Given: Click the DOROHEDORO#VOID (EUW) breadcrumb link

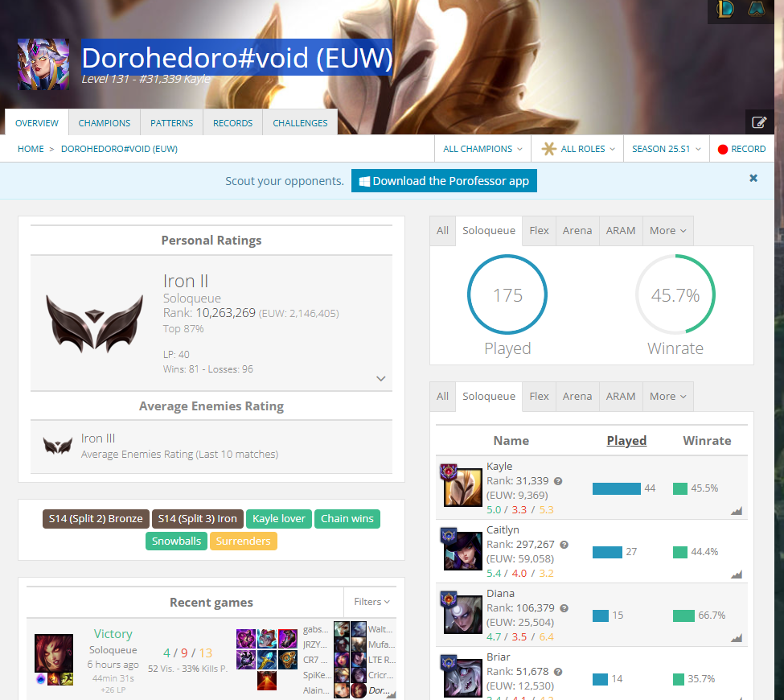Looking at the screenshot, I should click(x=119, y=149).
